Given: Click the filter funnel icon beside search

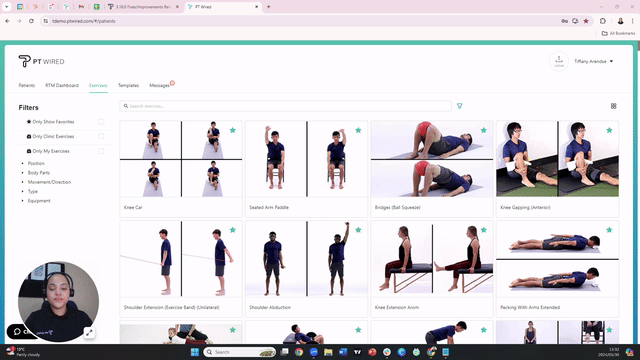Looking at the screenshot, I should point(459,106).
